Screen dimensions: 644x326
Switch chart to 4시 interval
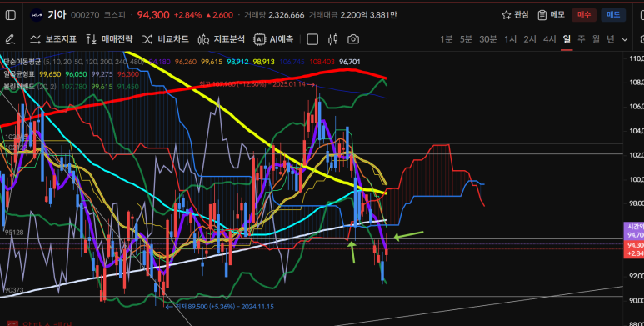point(550,39)
